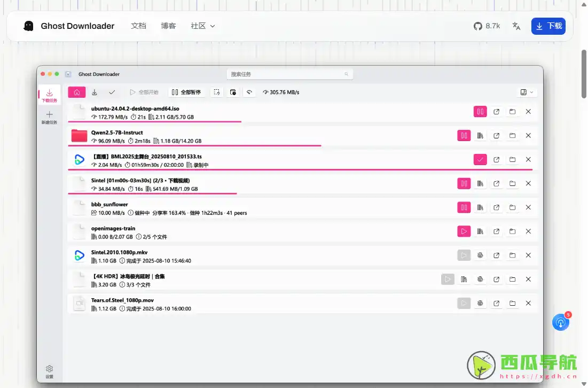
Task: Verify the hash of the 4K HDR 冰岛极光延时 collection
Action: coord(480,280)
